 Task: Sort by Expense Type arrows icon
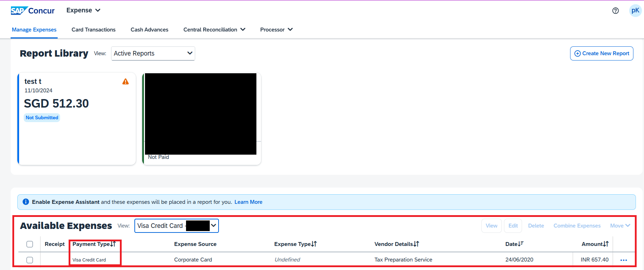pyautogui.click(x=314, y=244)
